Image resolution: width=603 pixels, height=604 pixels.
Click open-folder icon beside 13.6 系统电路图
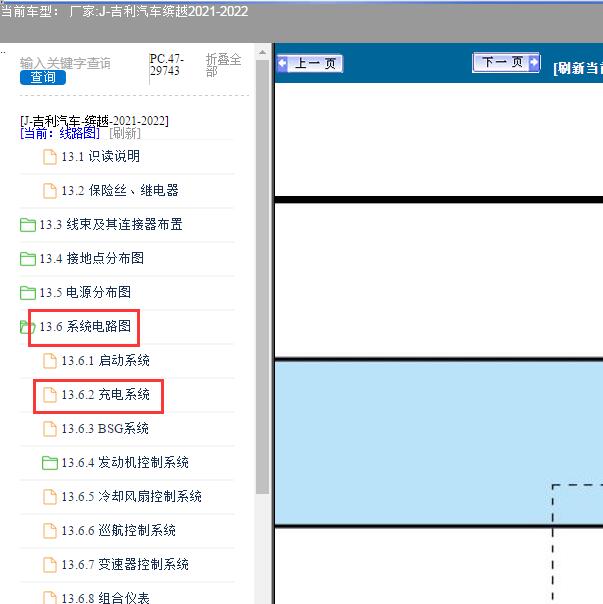[x=27, y=327]
